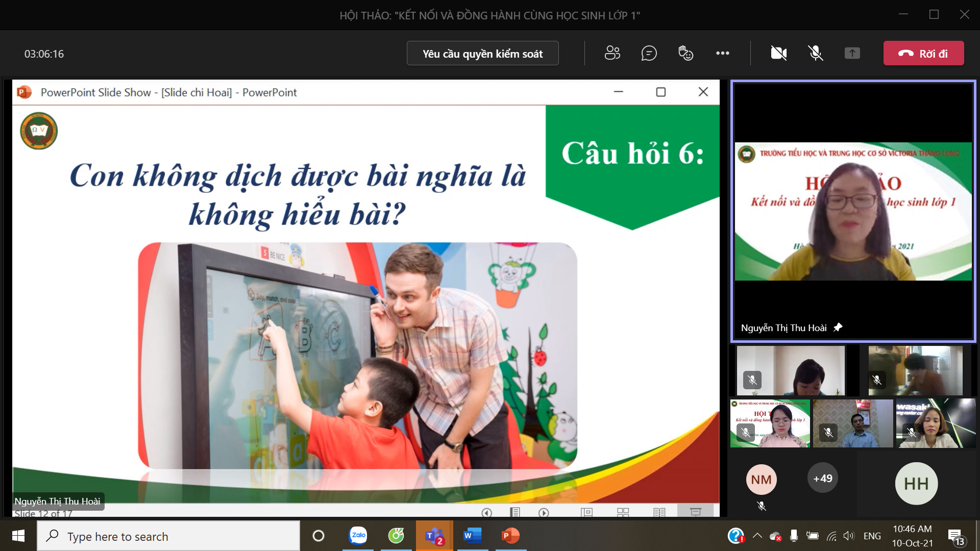Type in the Windows search box

(168, 536)
